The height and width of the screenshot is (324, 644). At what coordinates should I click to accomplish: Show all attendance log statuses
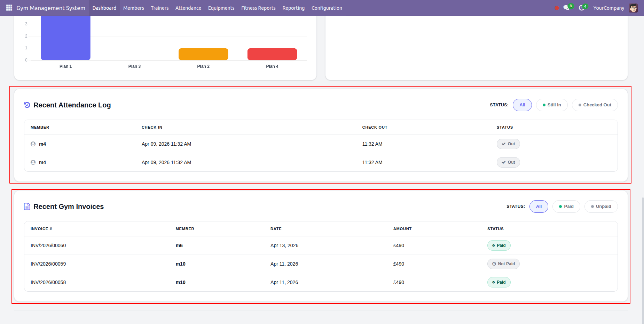(x=522, y=105)
